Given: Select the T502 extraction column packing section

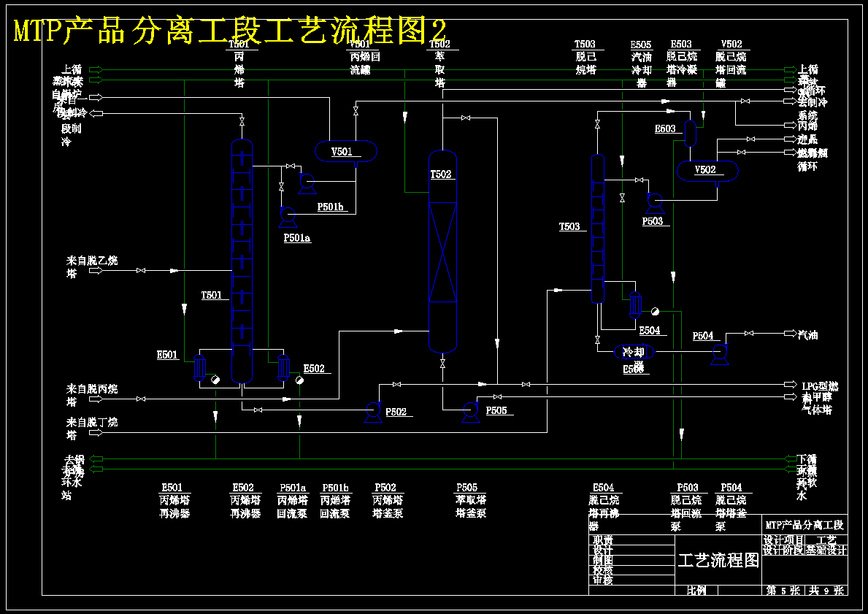Looking at the screenshot, I should pos(443,252).
